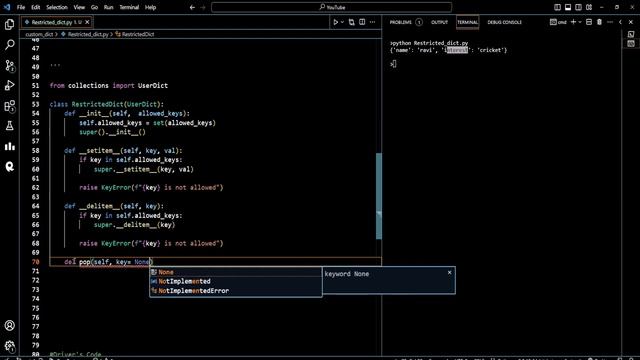The width and height of the screenshot is (640, 360).
Task: Split the editor right
Action: point(362,22)
